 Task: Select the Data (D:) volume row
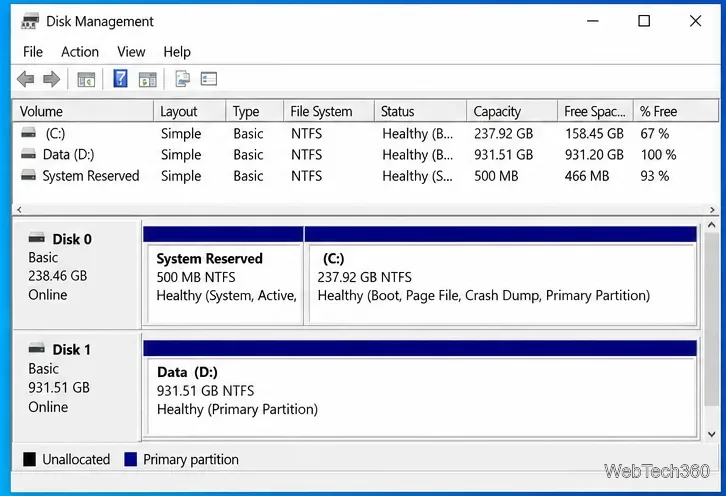tap(366, 155)
